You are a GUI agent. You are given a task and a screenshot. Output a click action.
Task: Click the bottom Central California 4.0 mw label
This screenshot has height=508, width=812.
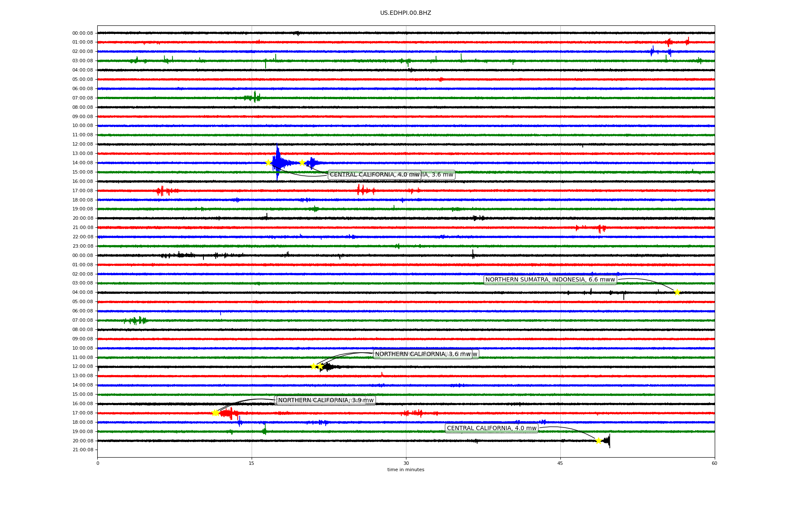[491, 428]
